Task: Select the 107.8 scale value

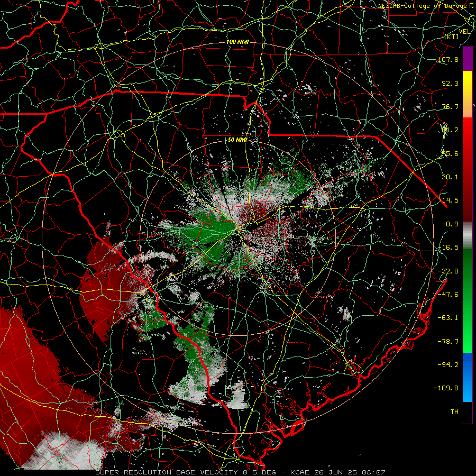Action: 448,59
